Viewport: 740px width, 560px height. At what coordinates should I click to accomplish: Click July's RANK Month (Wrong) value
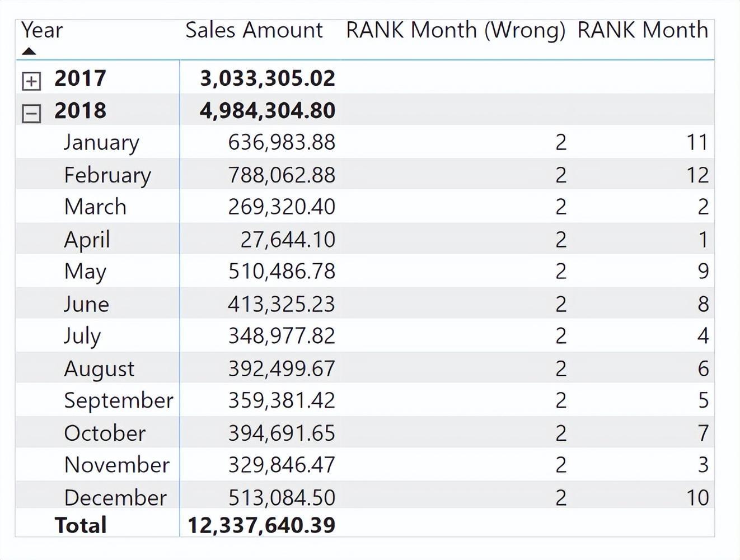click(561, 336)
